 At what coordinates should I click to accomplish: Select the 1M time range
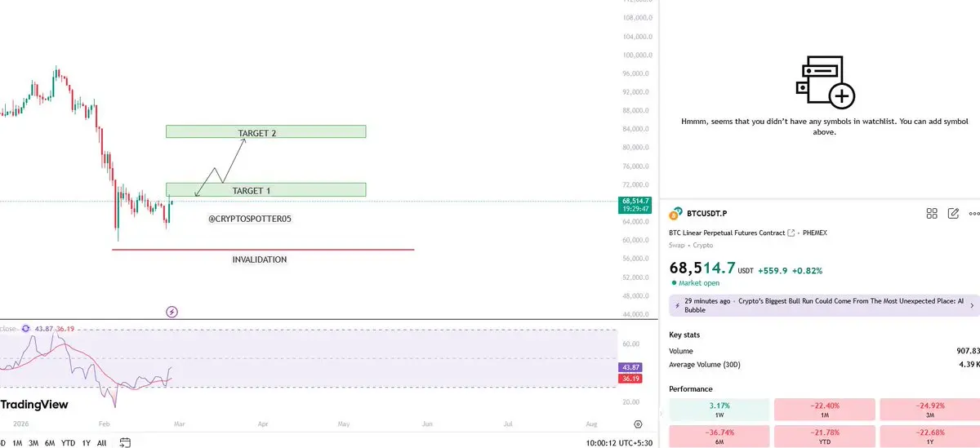coord(17,443)
